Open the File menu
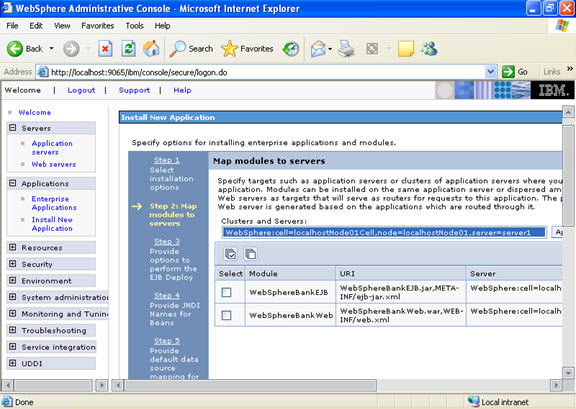 point(12,26)
